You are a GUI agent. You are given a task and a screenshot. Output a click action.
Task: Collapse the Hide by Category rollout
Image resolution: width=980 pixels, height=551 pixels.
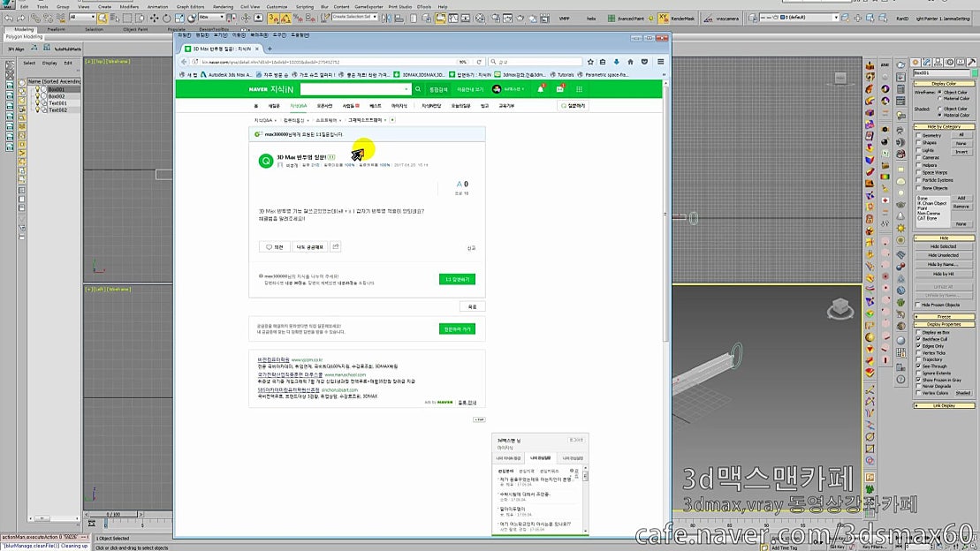point(945,126)
